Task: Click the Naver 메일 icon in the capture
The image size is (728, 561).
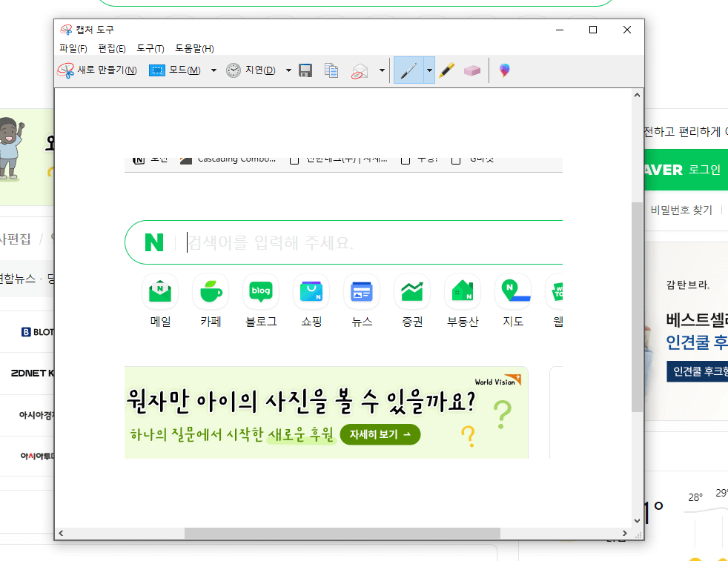Action: click(160, 291)
